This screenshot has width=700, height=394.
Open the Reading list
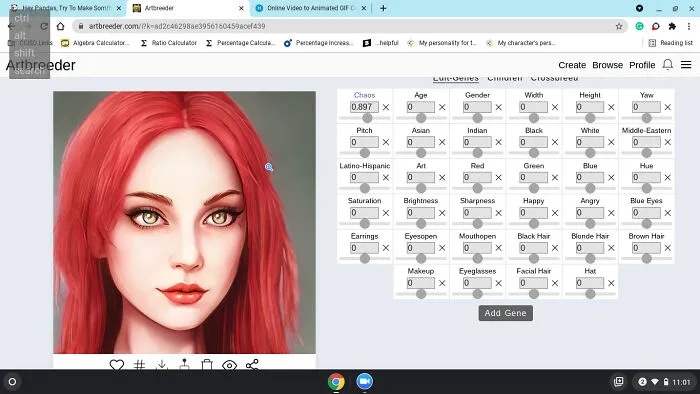671,43
